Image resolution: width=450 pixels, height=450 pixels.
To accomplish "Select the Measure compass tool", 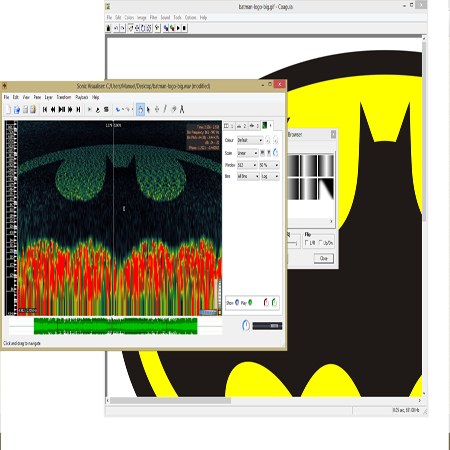I will click(x=182, y=109).
